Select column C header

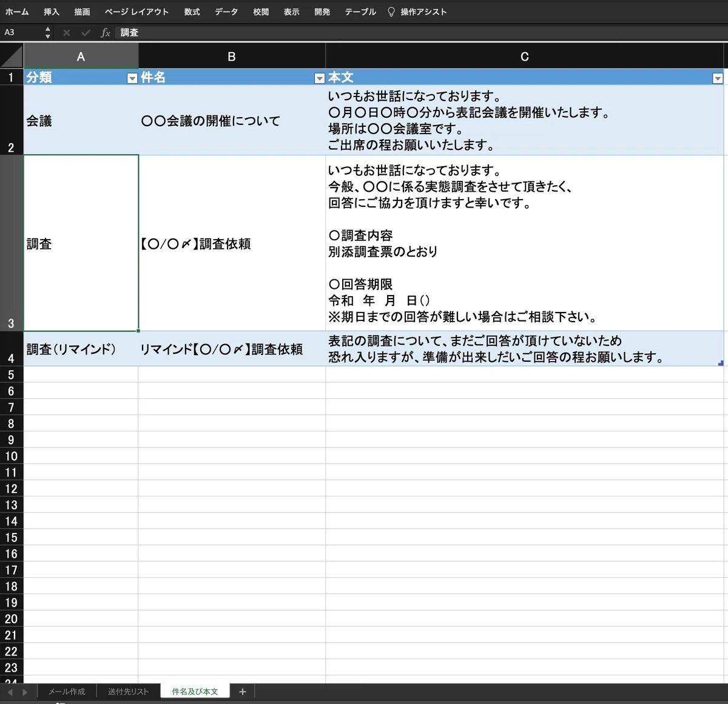[x=525, y=56]
